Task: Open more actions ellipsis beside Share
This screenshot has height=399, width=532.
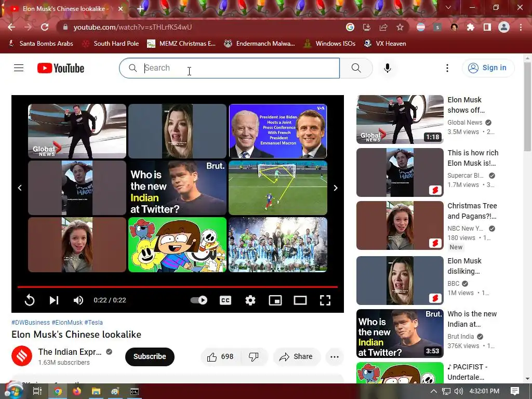Action: (335, 356)
